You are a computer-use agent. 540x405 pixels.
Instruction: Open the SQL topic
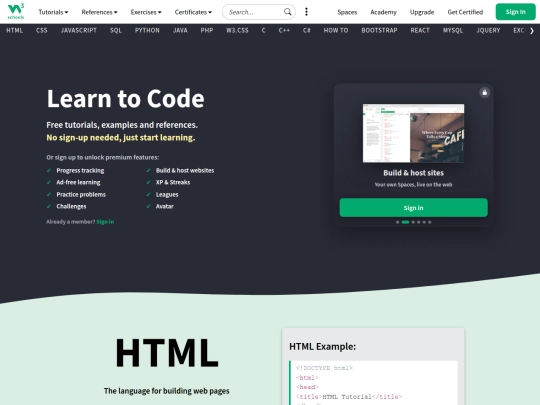(116, 30)
